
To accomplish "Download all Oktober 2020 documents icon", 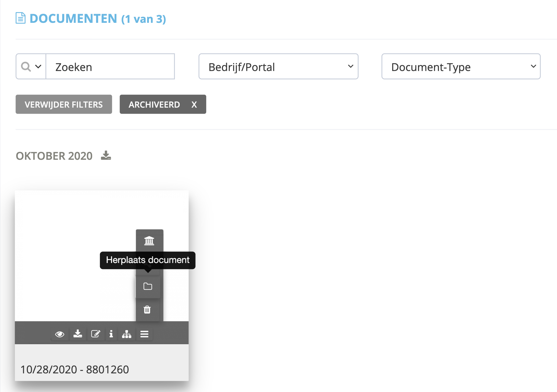I will [x=106, y=156].
